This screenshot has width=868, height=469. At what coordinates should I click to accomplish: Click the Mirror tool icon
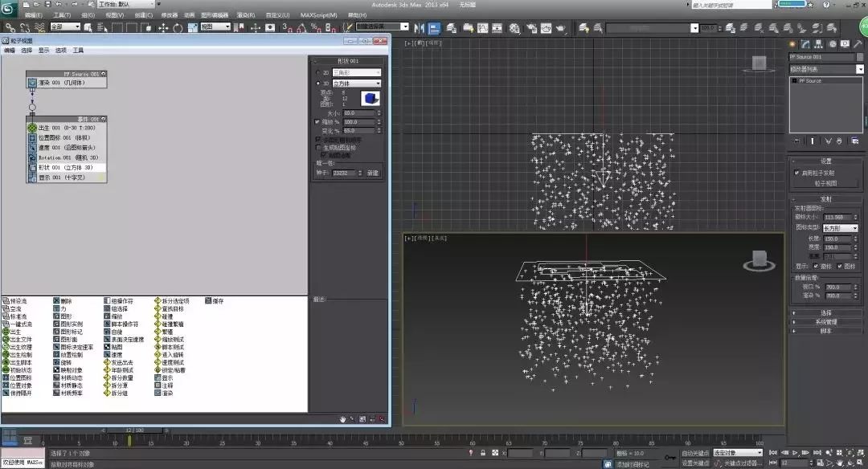(419, 27)
